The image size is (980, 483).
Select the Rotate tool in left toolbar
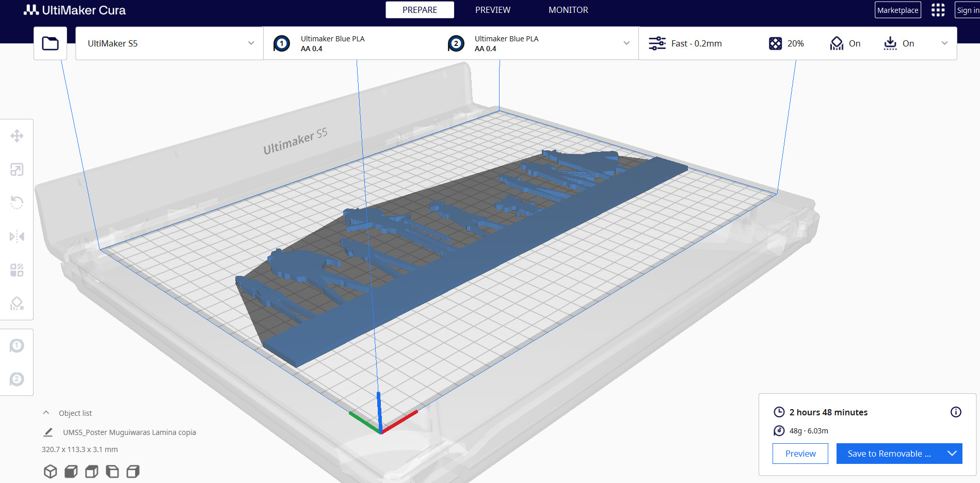click(17, 202)
